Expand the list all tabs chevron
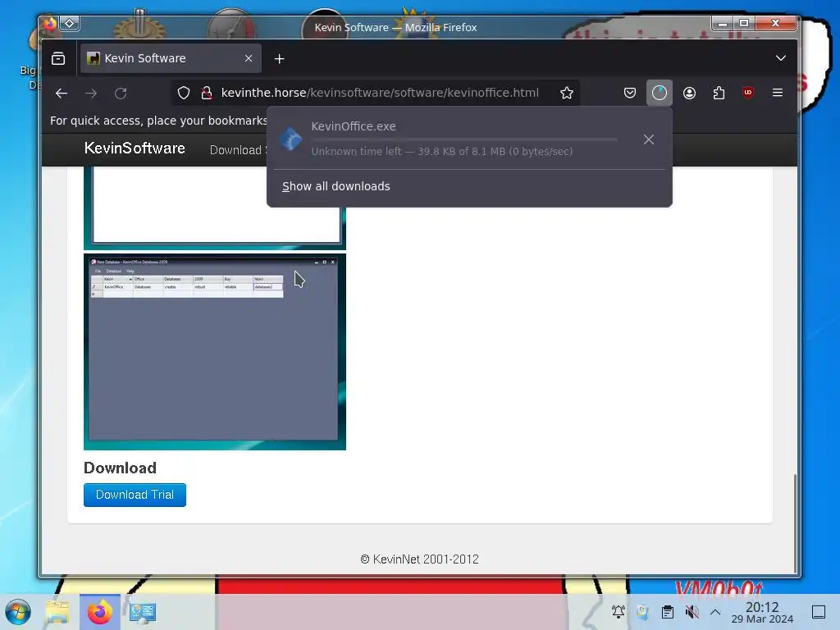 (x=781, y=58)
